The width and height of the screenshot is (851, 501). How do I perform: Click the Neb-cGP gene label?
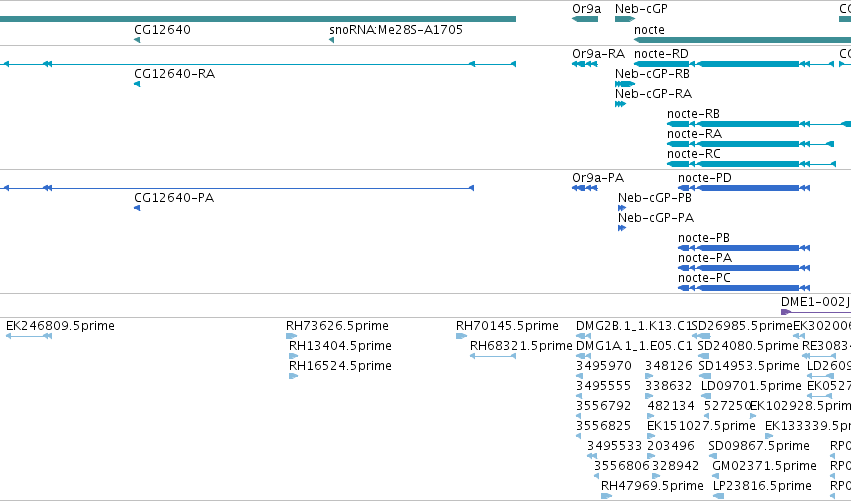click(x=641, y=9)
